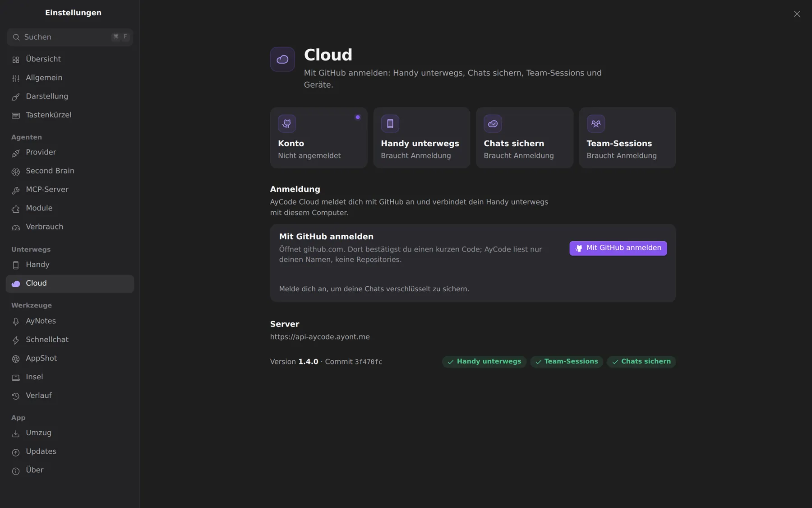Open Second Brain brain icon
Image resolution: width=812 pixels, height=508 pixels.
click(16, 171)
